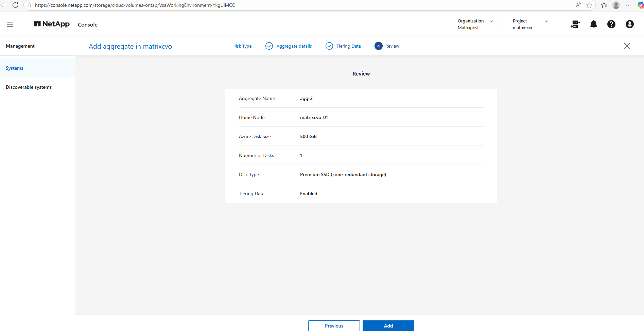Select the Review step

(392, 46)
